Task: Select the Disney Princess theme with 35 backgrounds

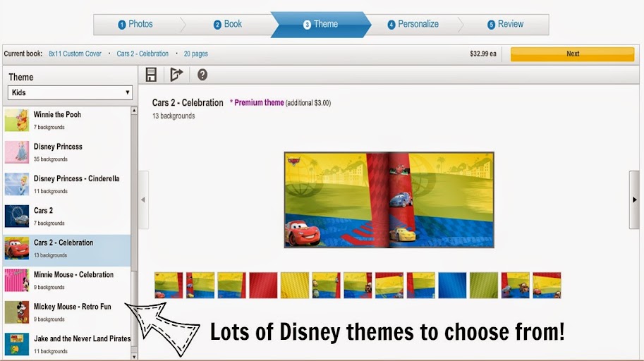Action: (67, 152)
